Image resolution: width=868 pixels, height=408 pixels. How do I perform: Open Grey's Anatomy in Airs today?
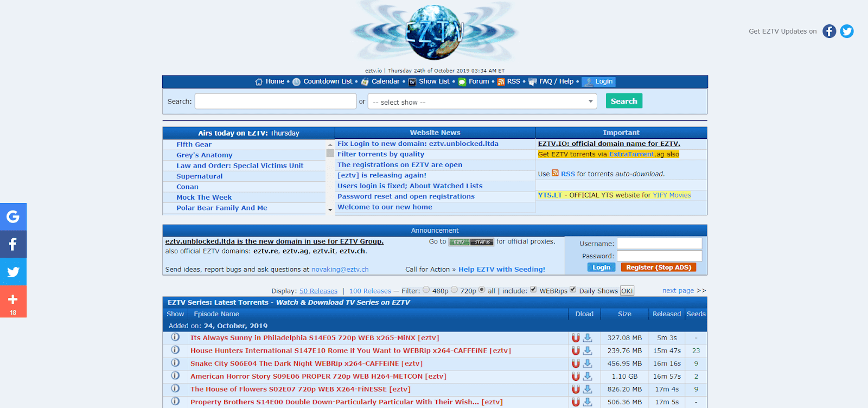205,155
